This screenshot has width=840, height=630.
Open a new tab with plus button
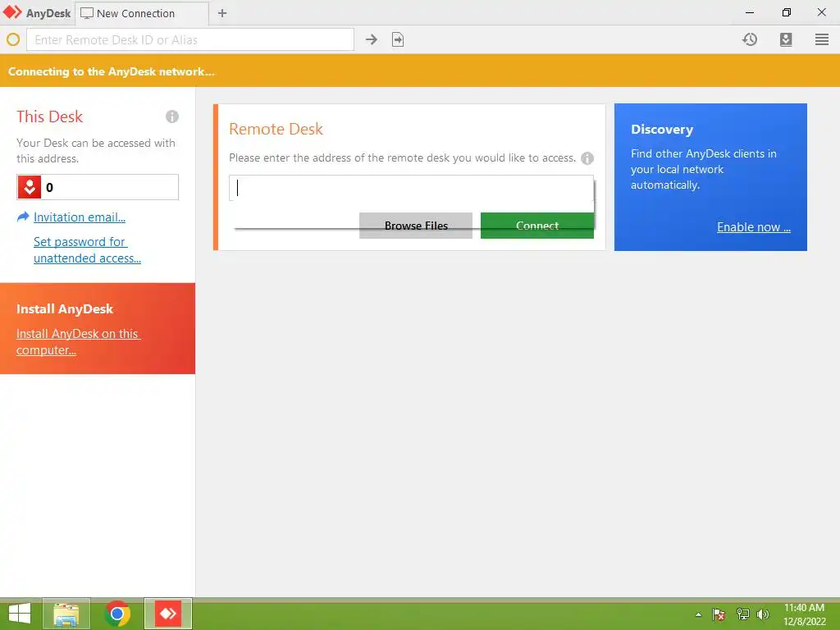tap(222, 13)
